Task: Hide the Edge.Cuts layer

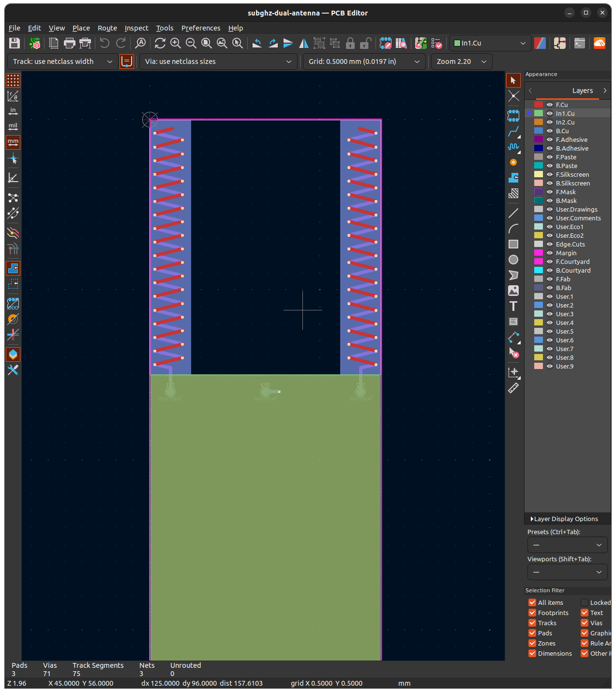Action: [x=550, y=244]
